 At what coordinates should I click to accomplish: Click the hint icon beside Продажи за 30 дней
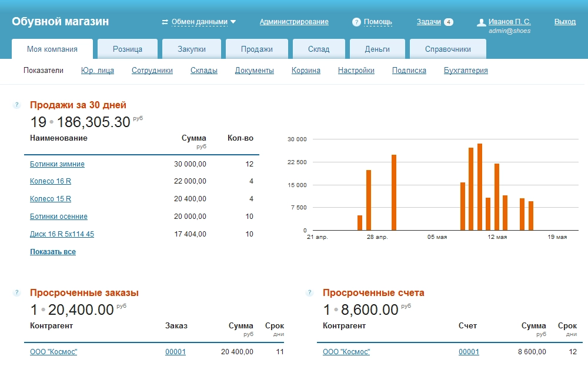pos(17,105)
